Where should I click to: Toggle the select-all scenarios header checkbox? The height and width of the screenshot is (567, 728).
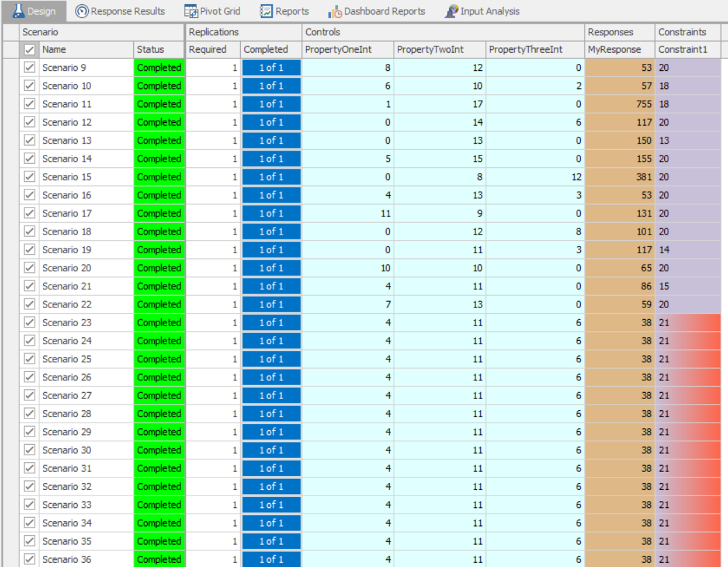click(x=29, y=49)
